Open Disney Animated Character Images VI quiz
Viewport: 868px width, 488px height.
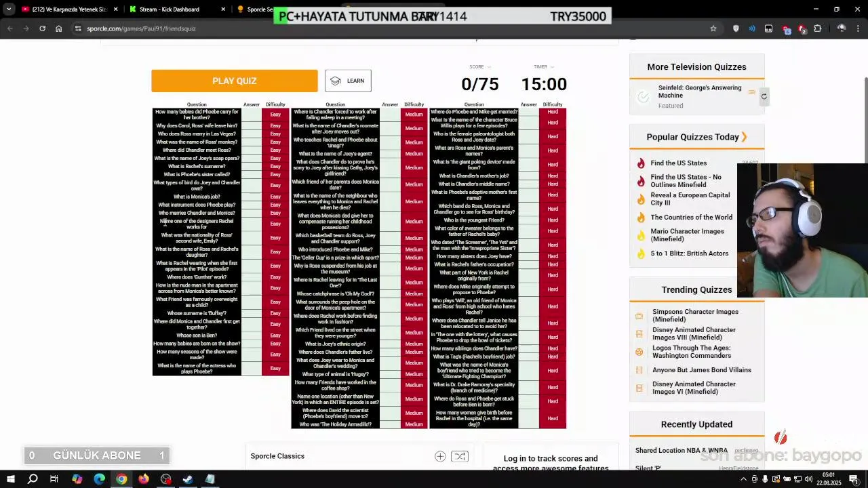click(x=694, y=388)
